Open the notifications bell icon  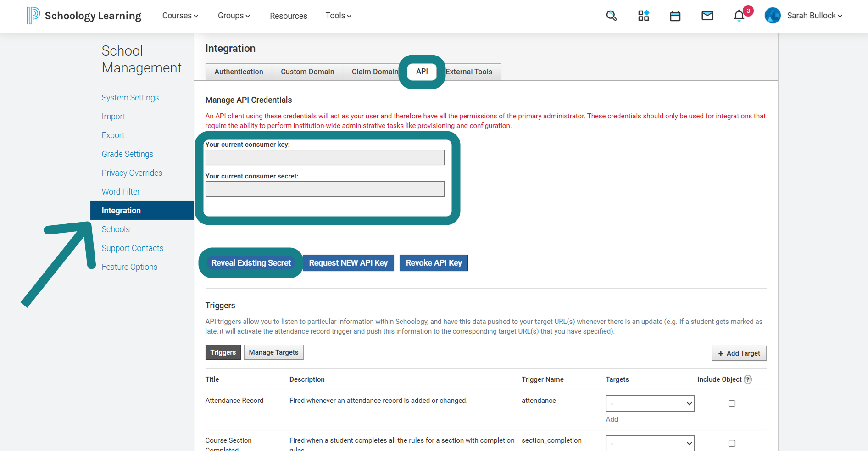click(x=739, y=16)
